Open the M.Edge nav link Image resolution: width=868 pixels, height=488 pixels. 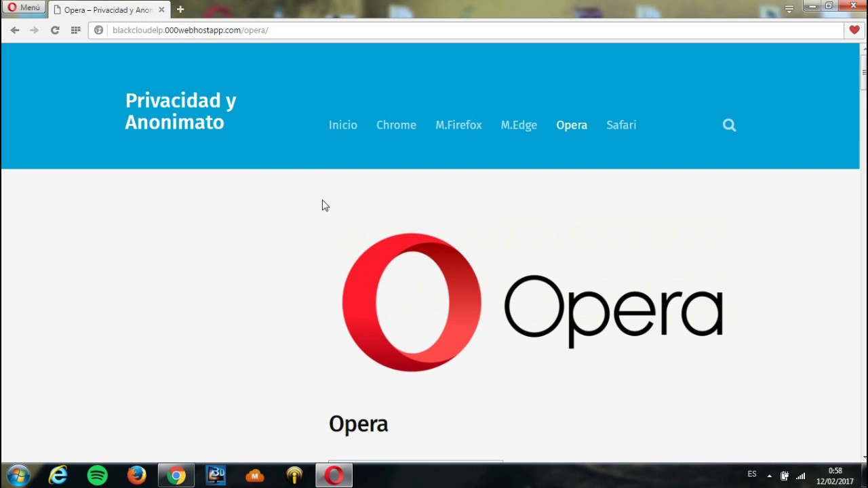coord(519,125)
